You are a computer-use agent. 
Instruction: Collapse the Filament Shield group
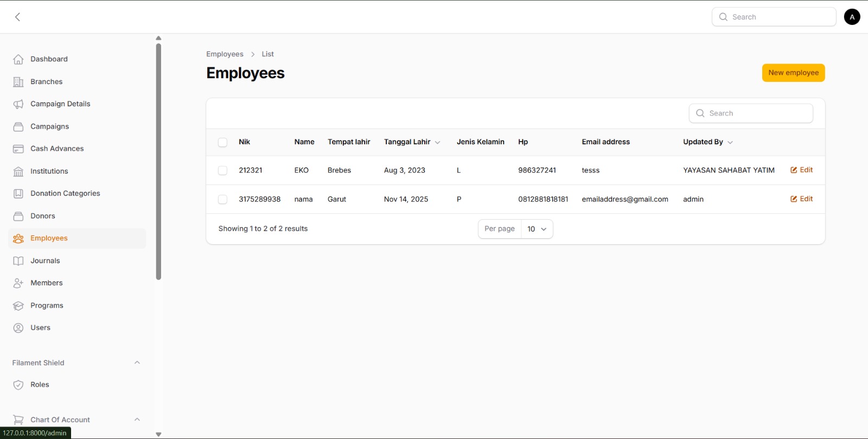(x=137, y=362)
